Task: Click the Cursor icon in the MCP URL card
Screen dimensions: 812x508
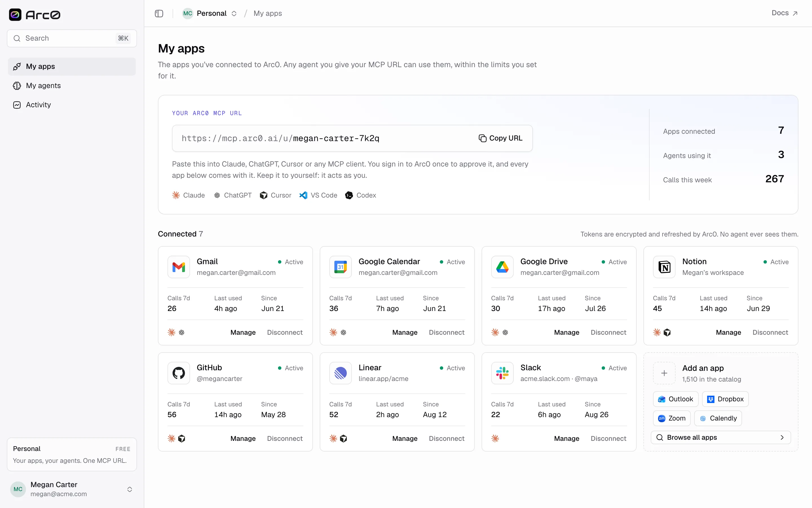Action: click(x=263, y=195)
